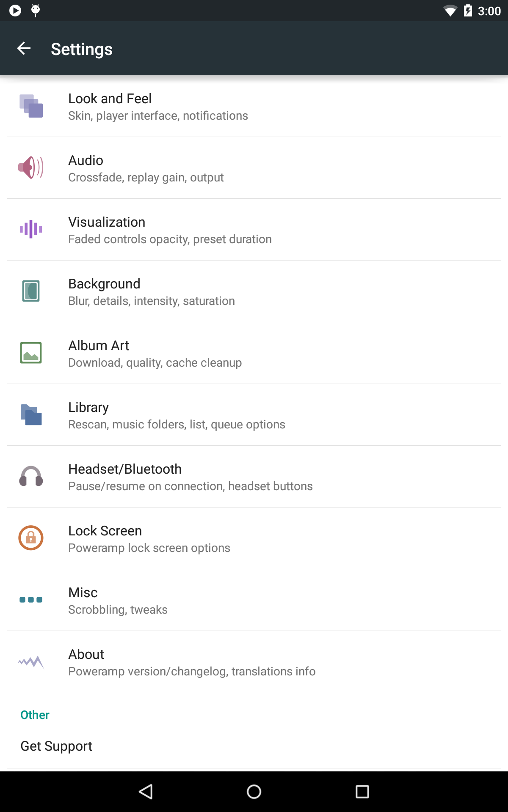Open About via the waveform icon

[31, 661]
